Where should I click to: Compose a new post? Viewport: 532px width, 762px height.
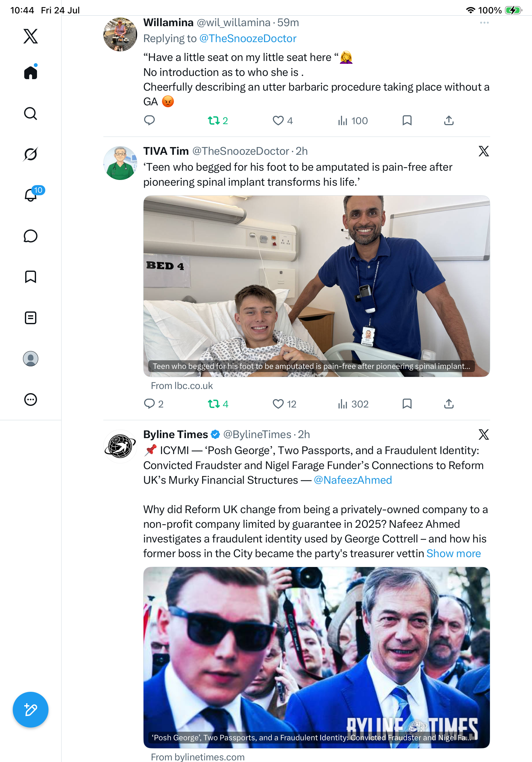pyautogui.click(x=31, y=710)
